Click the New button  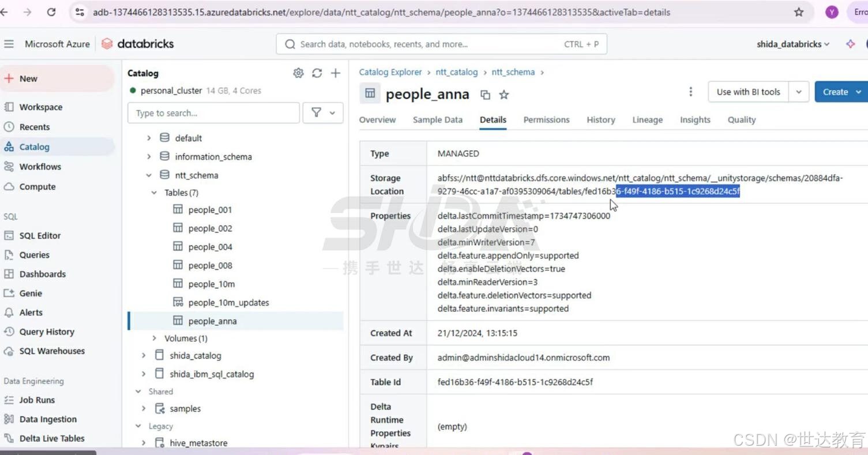coord(57,78)
